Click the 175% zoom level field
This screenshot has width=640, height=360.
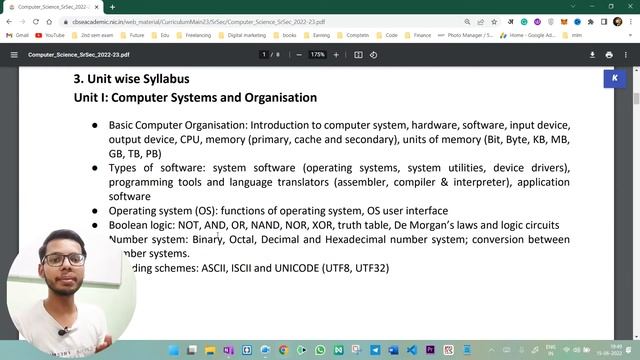tap(318, 54)
